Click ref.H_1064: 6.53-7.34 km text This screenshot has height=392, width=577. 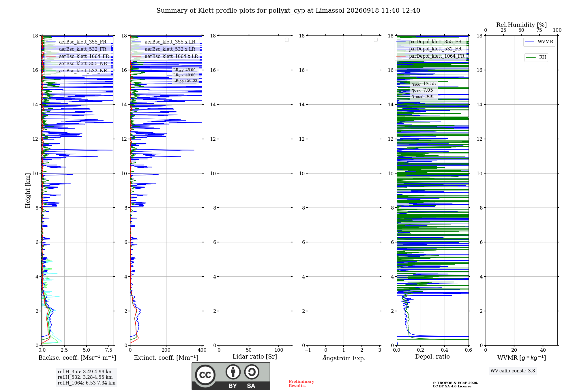coord(87,383)
